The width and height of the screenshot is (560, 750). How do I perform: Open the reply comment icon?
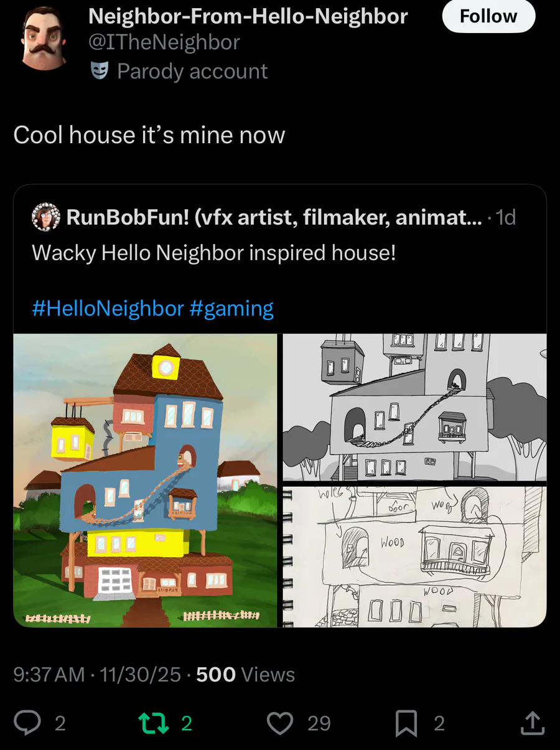click(x=27, y=723)
